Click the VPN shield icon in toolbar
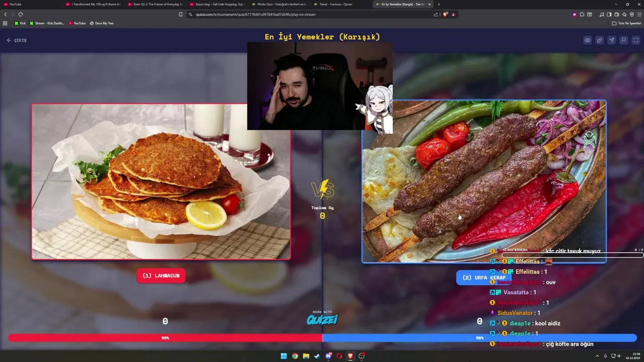The image size is (644, 362). (631, 15)
